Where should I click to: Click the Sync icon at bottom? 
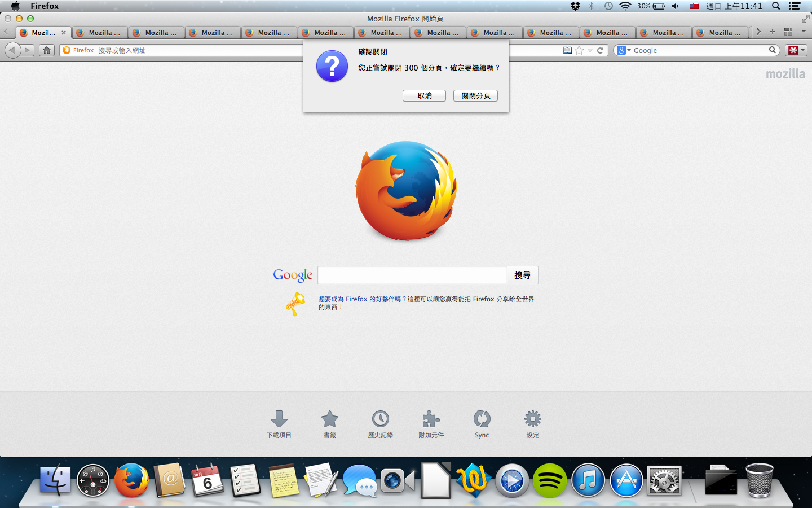pyautogui.click(x=482, y=419)
